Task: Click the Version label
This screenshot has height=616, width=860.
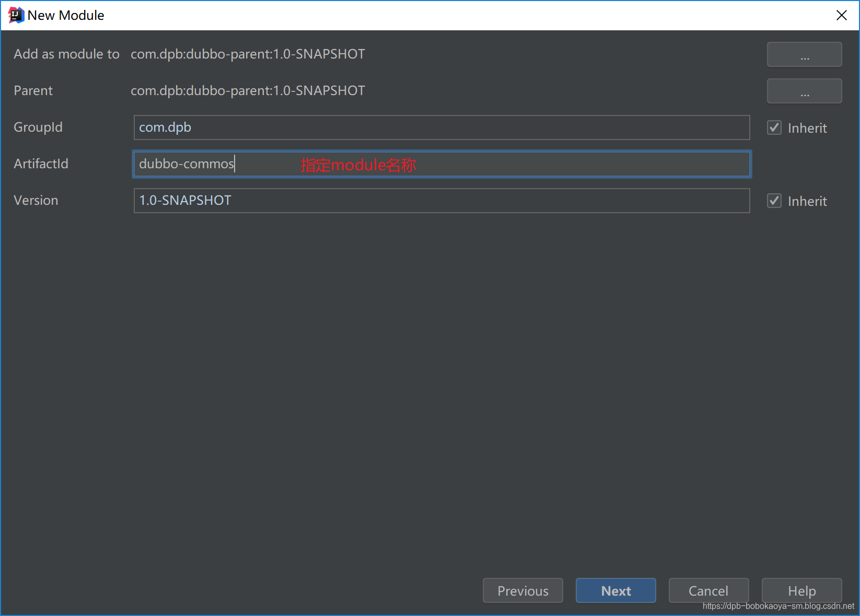Action: coord(36,201)
